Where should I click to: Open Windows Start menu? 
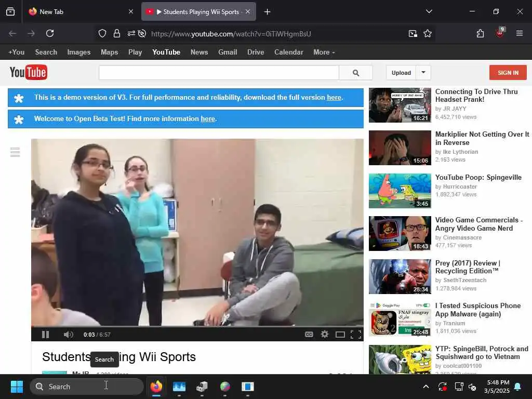17,387
